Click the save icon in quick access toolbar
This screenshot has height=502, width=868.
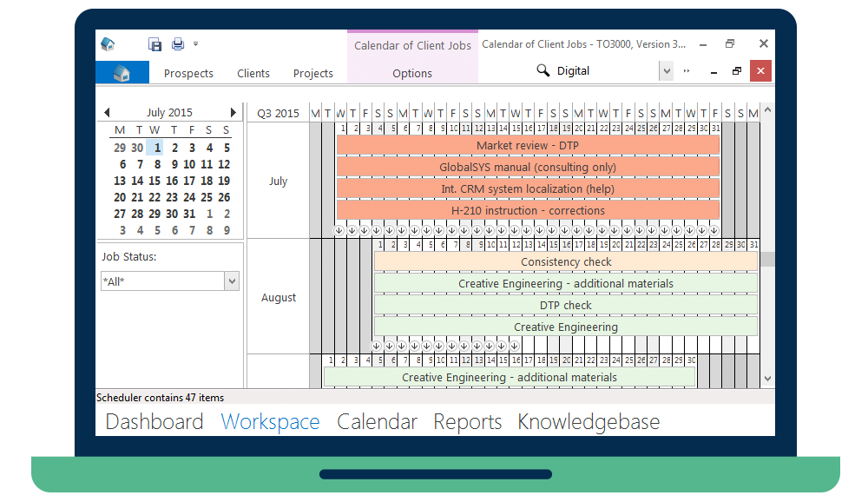[x=155, y=44]
